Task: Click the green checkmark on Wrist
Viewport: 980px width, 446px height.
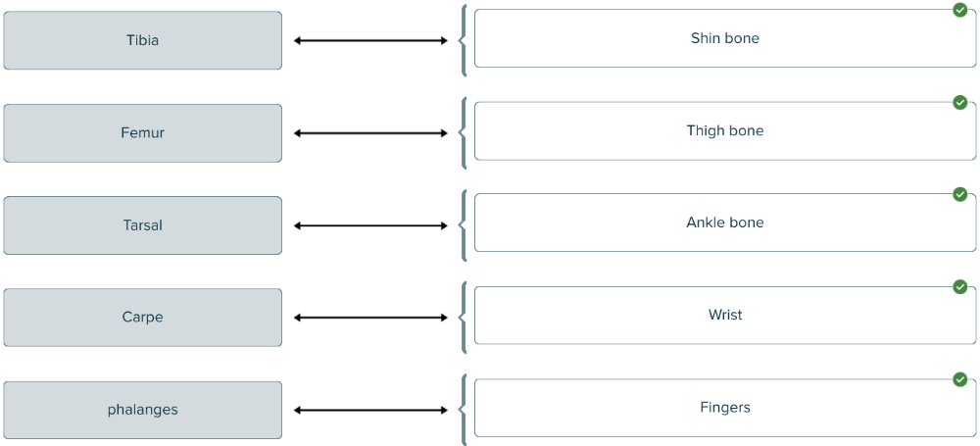Action: coord(959,286)
